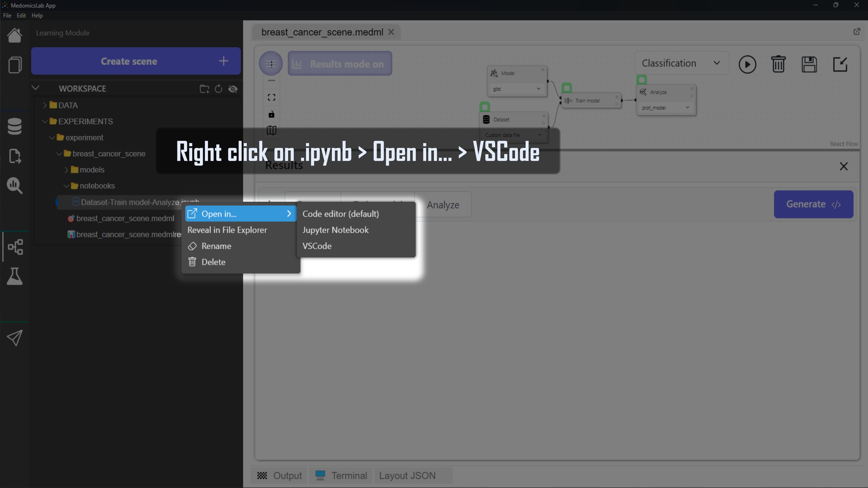
Task: Toggle Results mode on button
Action: 340,64
